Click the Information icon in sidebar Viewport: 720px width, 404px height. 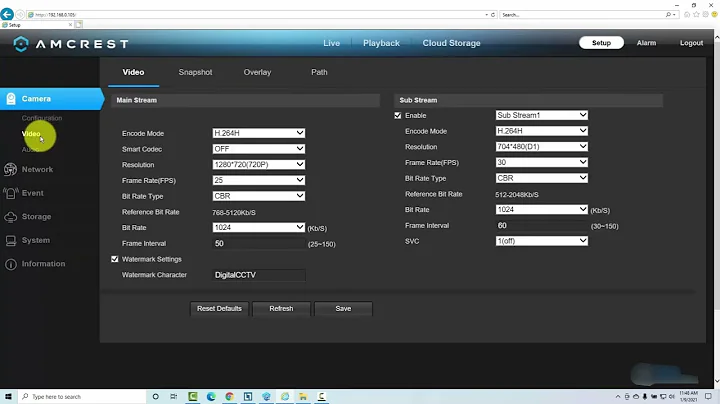pyautogui.click(x=10, y=264)
